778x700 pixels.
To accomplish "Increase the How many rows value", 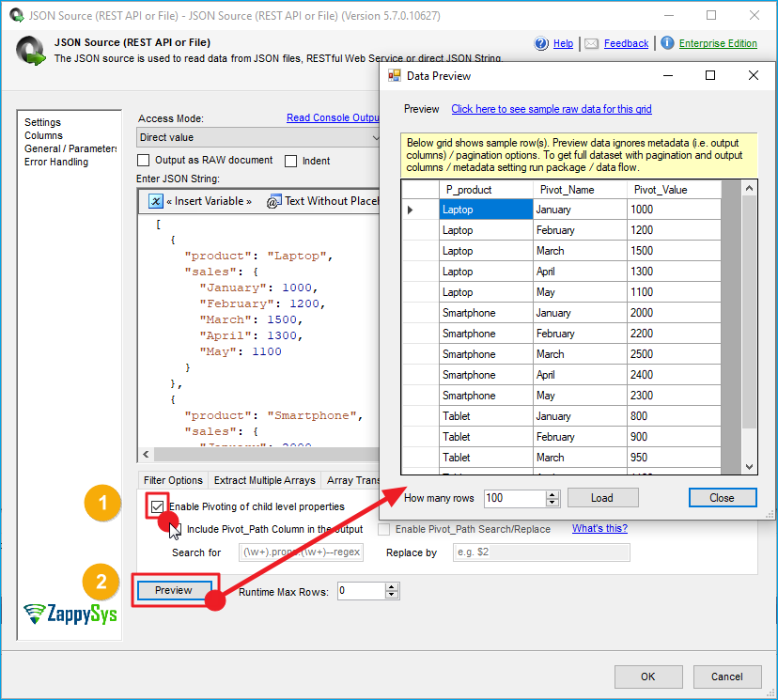I will pos(552,494).
